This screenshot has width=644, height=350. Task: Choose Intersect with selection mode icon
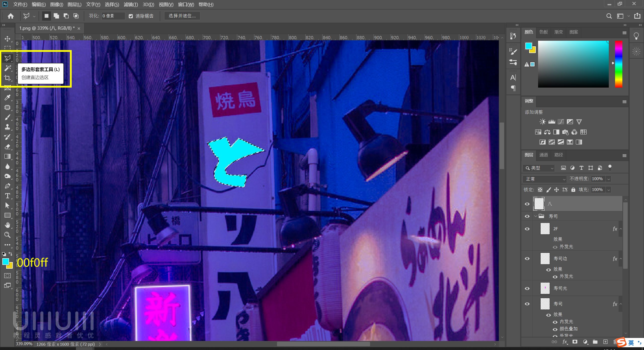pyautogui.click(x=76, y=16)
